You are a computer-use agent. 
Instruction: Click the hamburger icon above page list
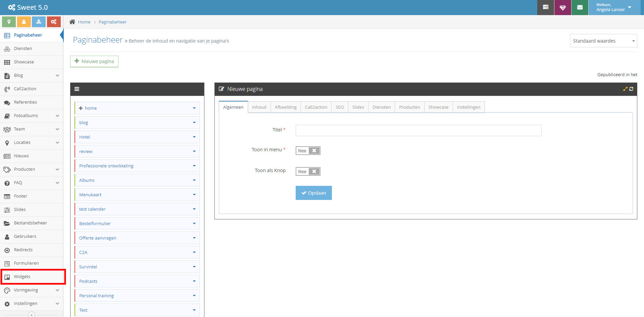[x=77, y=89]
